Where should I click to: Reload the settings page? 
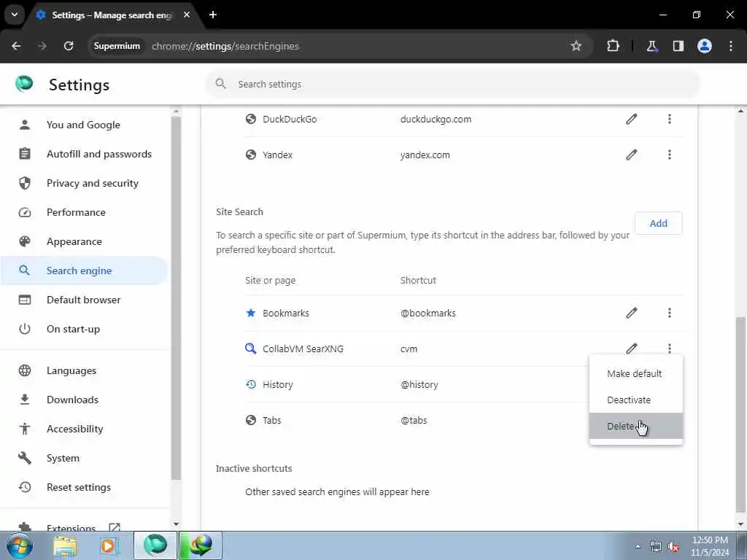click(69, 46)
